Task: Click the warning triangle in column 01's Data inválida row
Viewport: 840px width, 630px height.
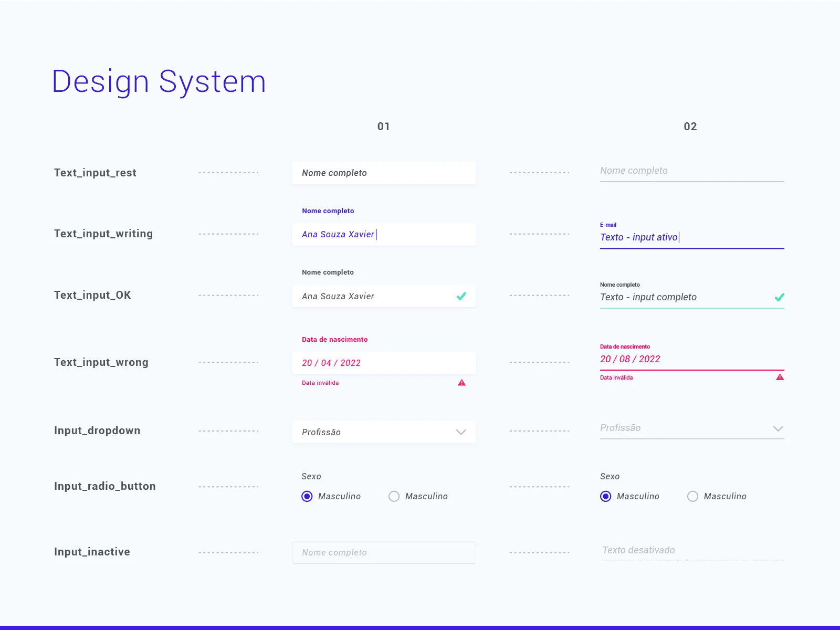Action: (462, 383)
